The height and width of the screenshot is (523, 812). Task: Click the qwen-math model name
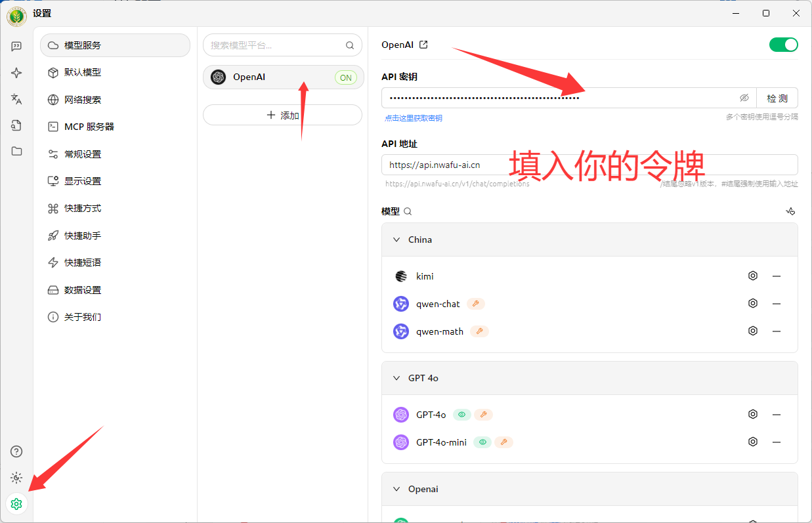pos(440,331)
